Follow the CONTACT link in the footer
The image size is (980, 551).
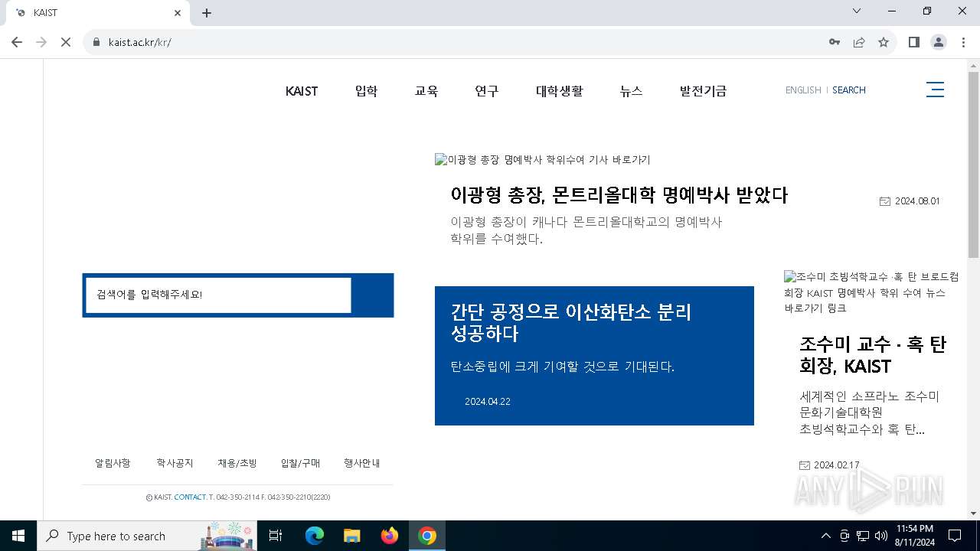coord(190,497)
